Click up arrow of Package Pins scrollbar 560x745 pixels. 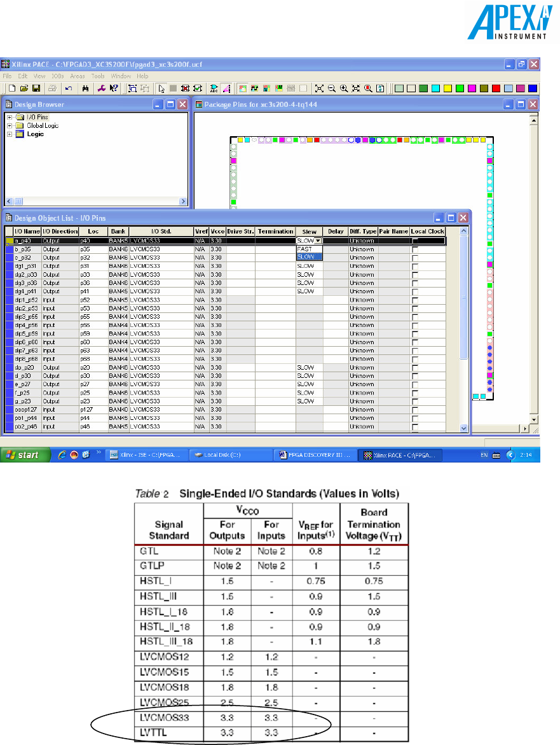pos(534,120)
